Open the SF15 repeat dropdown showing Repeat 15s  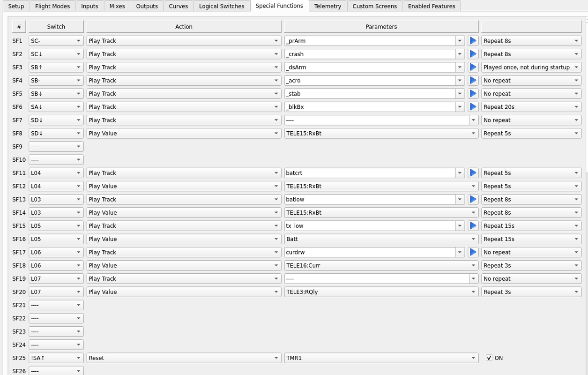click(531, 225)
